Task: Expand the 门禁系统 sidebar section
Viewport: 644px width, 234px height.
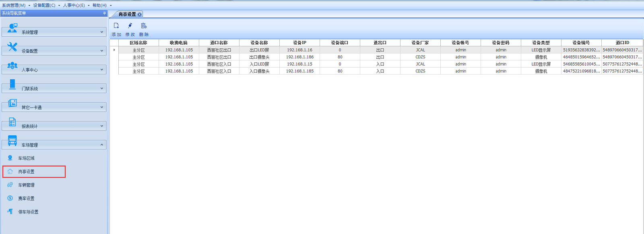Action: [x=54, y=88]
